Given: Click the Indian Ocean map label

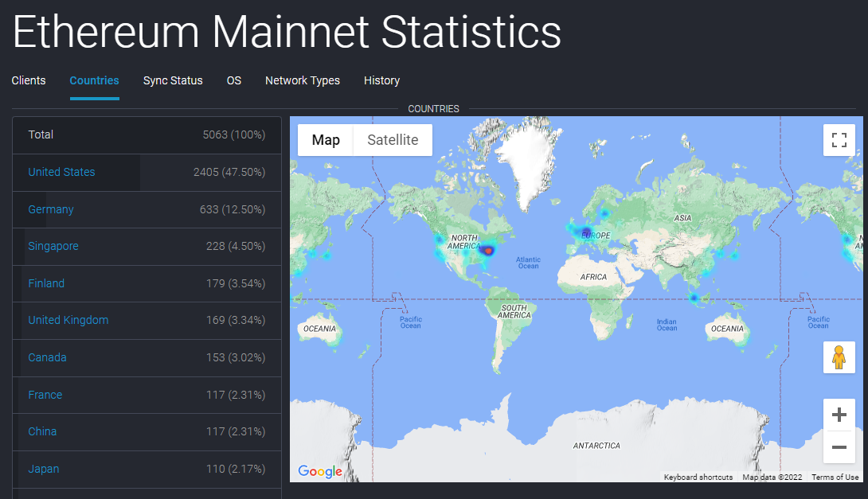Looking at the screenshot, I should (667, 325).
